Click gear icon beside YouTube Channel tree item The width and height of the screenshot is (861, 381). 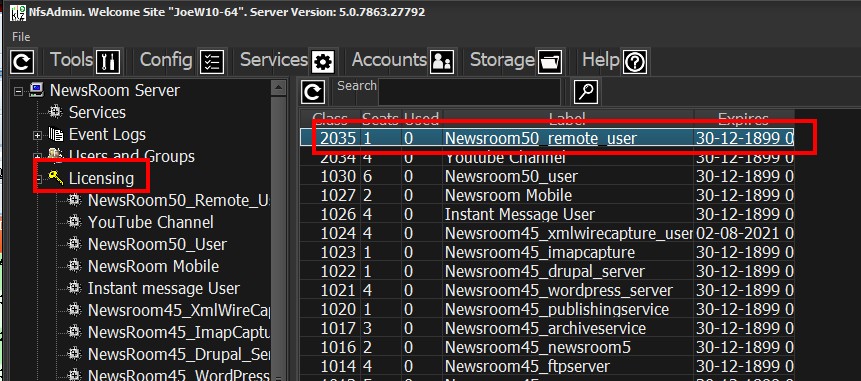click(74, 222)
